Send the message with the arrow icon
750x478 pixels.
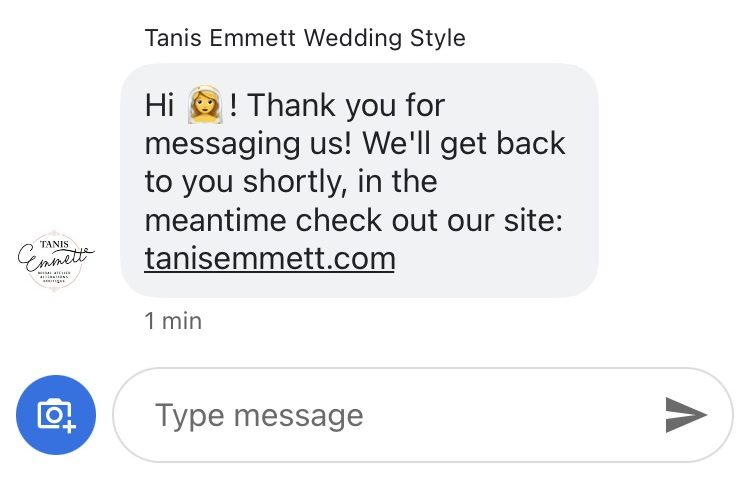685,415
